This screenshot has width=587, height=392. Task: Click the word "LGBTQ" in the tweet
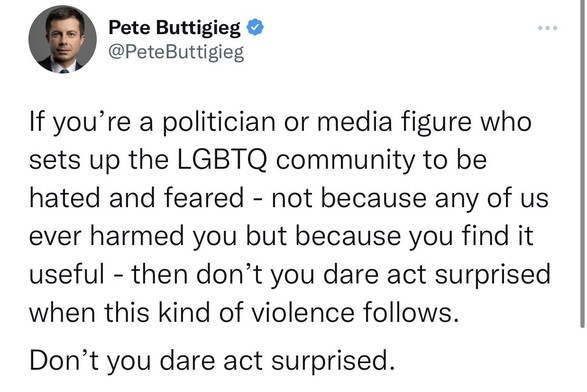[x=222, y=161]
